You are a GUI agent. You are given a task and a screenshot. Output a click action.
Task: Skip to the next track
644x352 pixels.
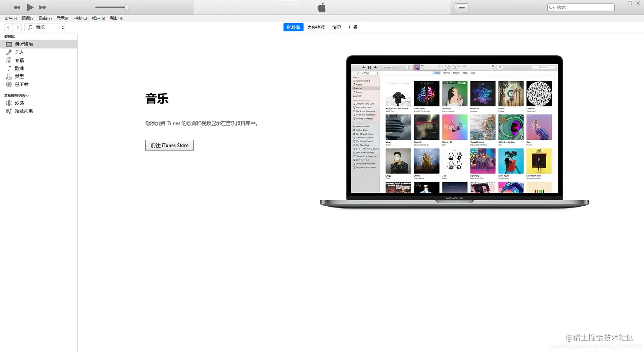click(42, 7)
